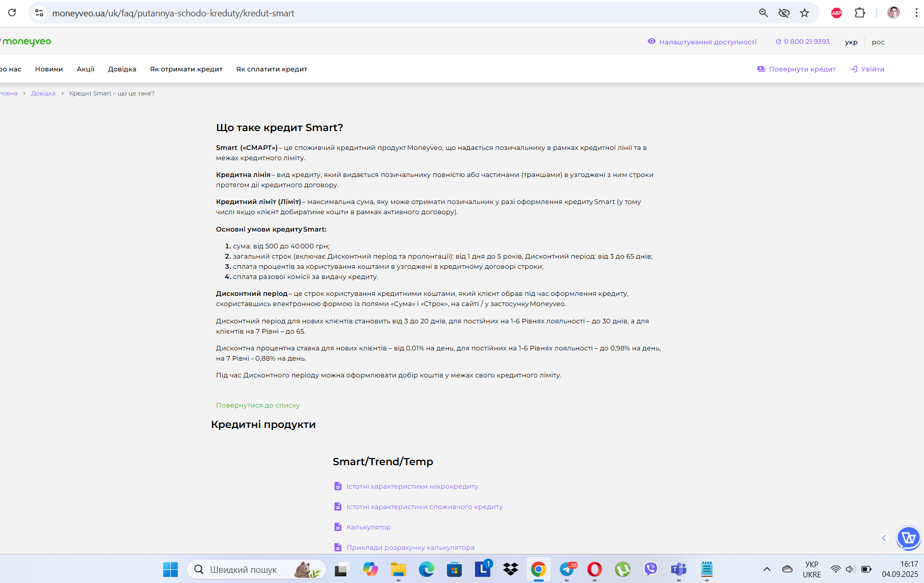The width and height of the screenshot is (924, 583).
Task: Click the OneDrive cloud tray icon
Action: coord(787,569)
